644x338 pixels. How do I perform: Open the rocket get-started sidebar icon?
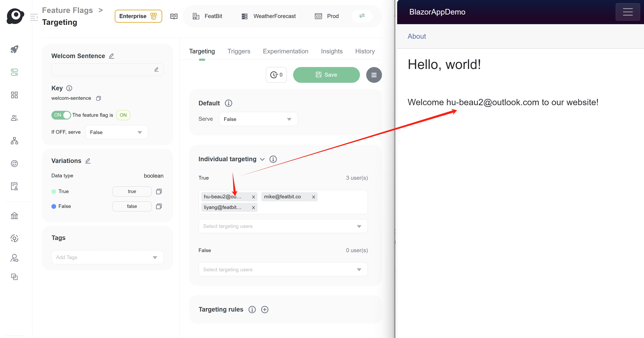pyautogui.click(x=14, y=49)
